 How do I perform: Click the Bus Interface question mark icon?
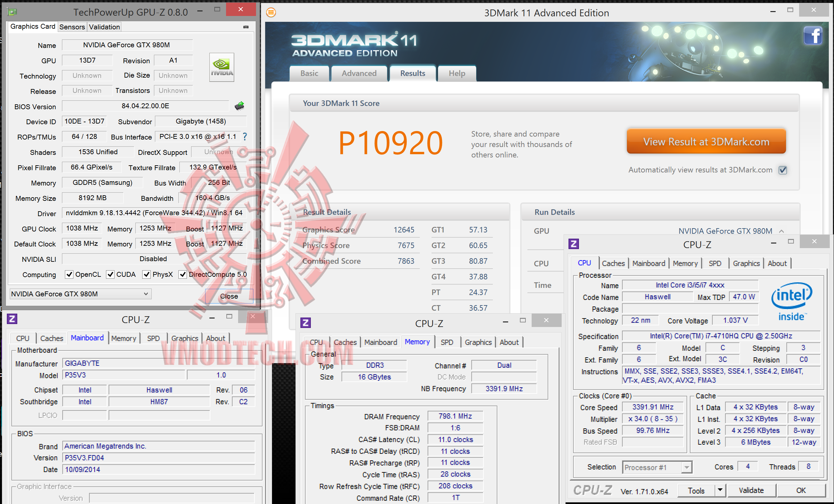245,137
